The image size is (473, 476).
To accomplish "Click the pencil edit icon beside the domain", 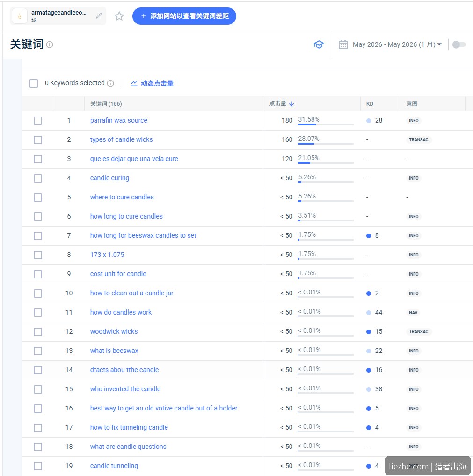I will tap(99, 16).
